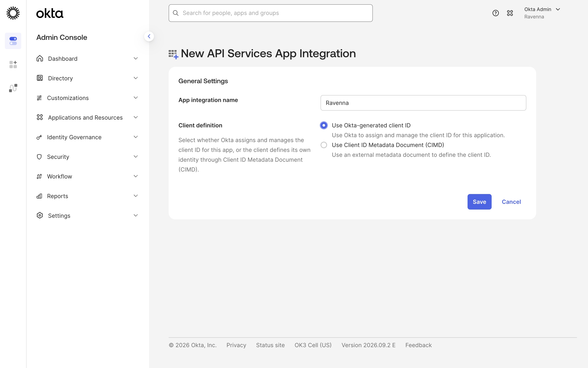Screen dimensions: 588x368
Task: Open the apps launcher icon in header
Action: (510, 13)
